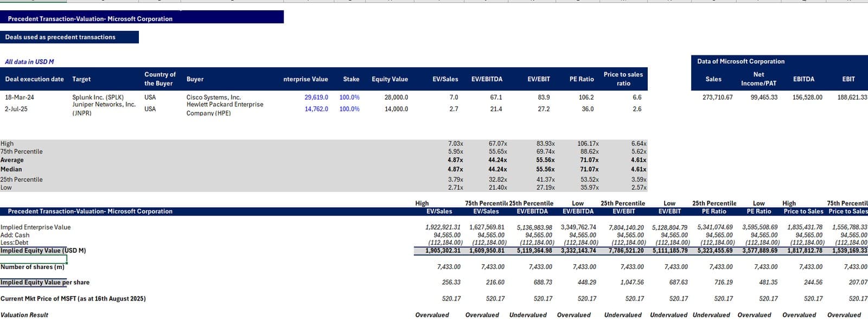Select per-share value '256.33'

click(451, 283)
